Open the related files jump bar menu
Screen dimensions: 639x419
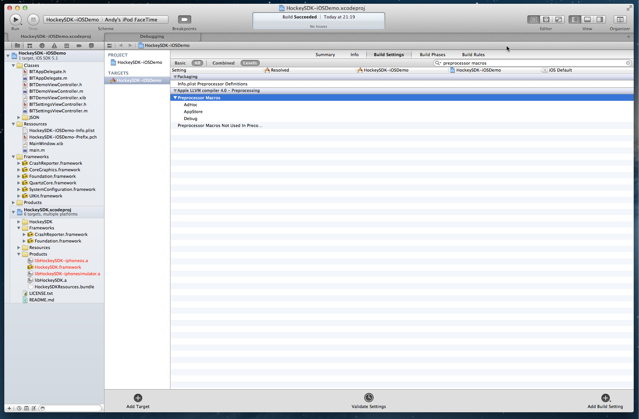click(110, 46)
